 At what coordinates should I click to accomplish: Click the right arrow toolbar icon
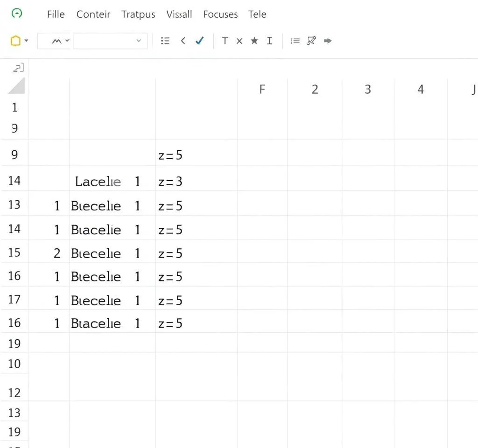pos(328,41)
